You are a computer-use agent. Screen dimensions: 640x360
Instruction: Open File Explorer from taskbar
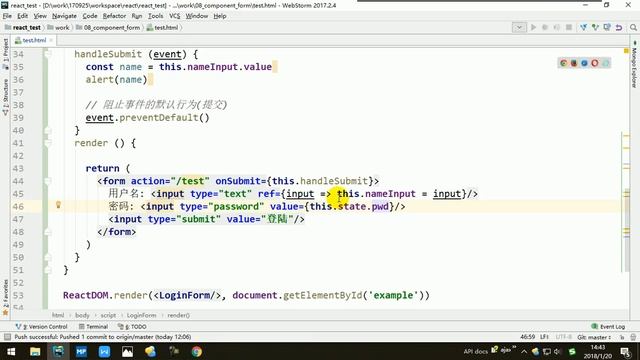35,351
